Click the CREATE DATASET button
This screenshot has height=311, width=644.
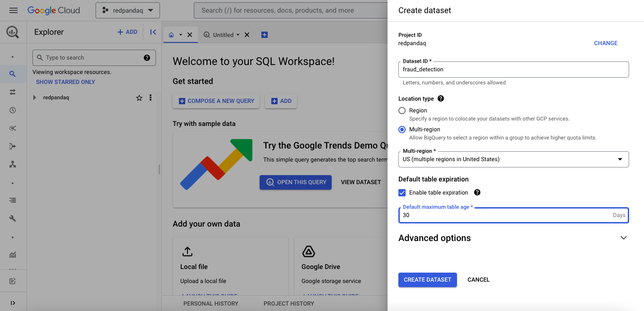pos(428,280)
